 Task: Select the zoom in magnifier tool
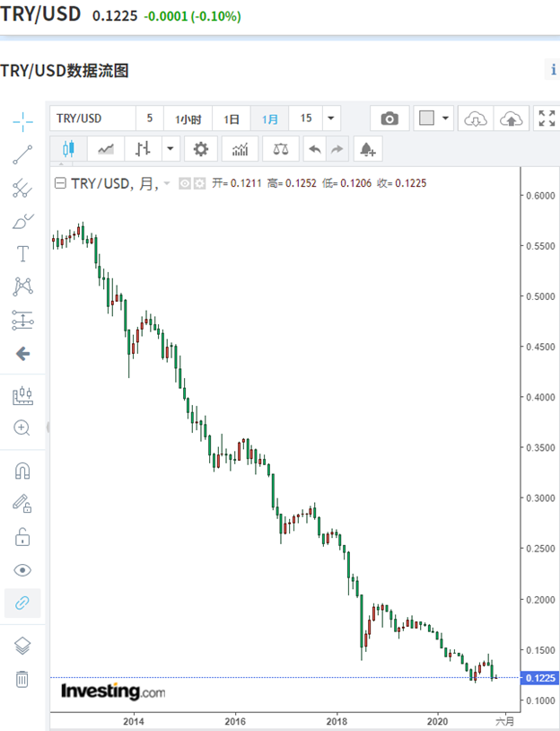22,427
